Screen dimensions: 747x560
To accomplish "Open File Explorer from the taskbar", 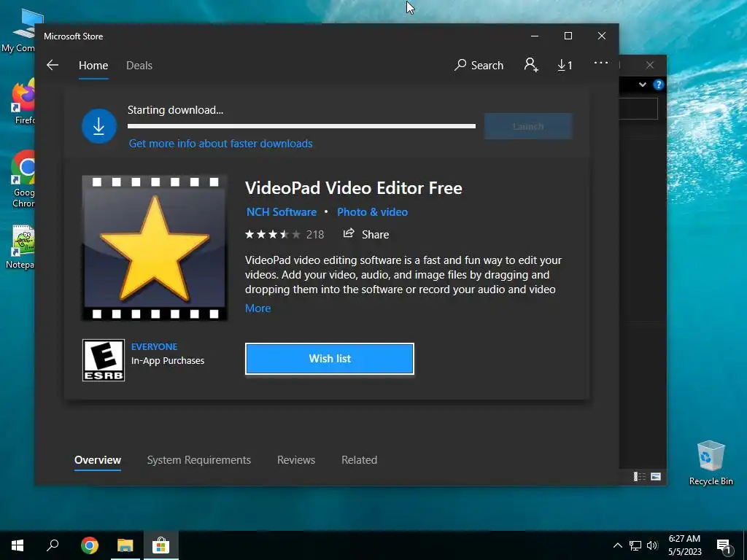I will coord(125,545).
